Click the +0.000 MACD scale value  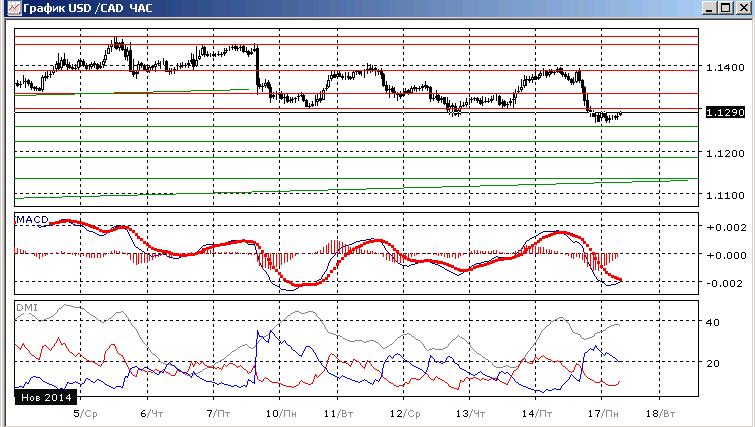point(726,255)
